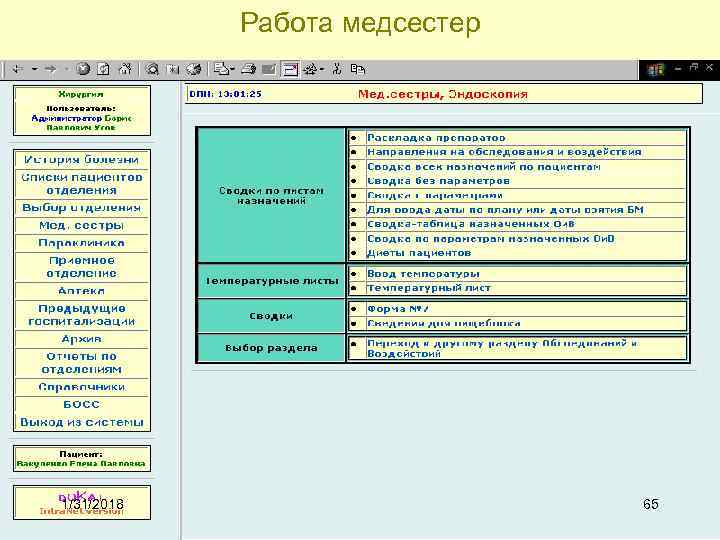
Task: Click the Refresh page toolbar icon
Action: [104, 69]
